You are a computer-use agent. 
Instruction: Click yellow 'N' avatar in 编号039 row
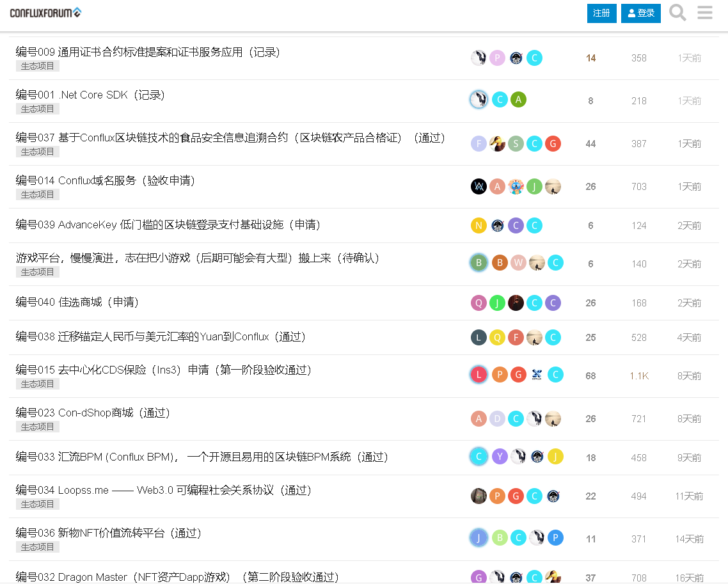tap(479, 225)
